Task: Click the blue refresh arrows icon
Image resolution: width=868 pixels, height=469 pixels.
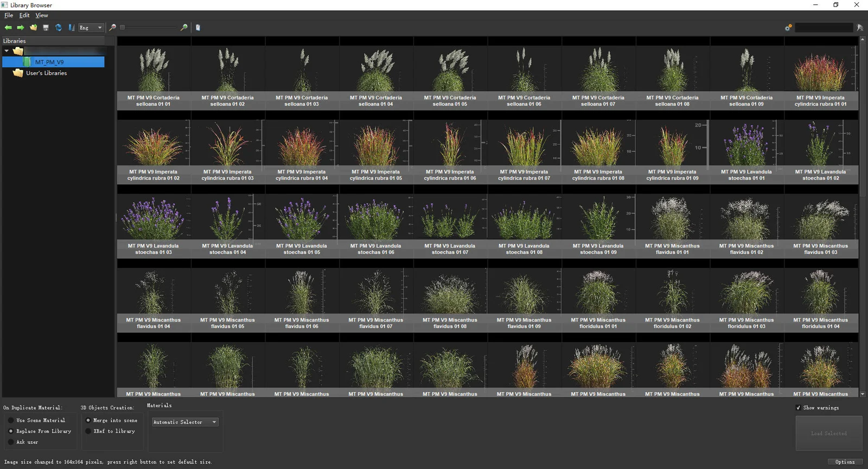Action: (x=59, y=28)
